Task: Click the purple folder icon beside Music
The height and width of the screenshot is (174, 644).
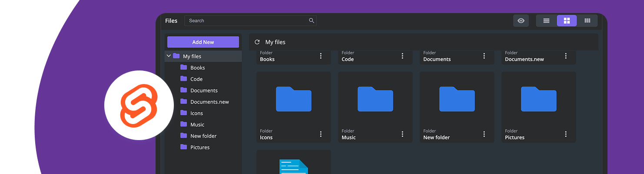Action: (184, 124)
